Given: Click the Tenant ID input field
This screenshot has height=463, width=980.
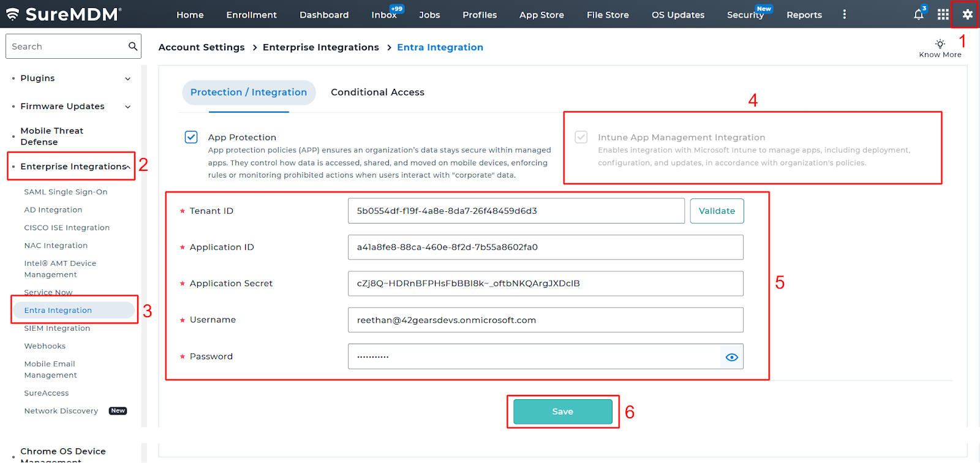Looking at the screenshot, I should pyautogui.click(x=516, y=211).
